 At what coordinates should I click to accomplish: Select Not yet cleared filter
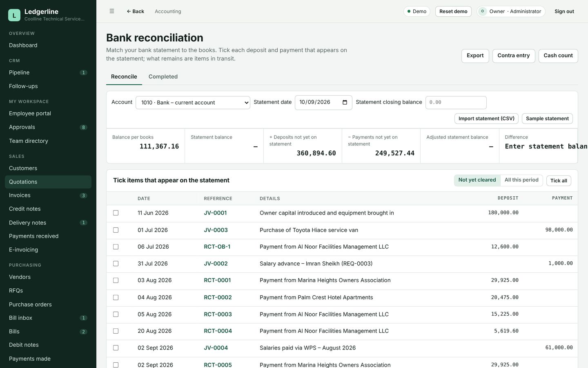[x=477, y=180]
